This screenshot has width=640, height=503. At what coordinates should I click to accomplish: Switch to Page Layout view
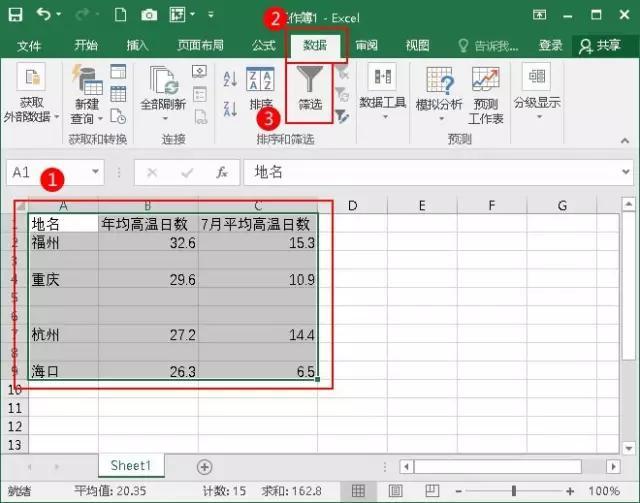pos(395,491)
